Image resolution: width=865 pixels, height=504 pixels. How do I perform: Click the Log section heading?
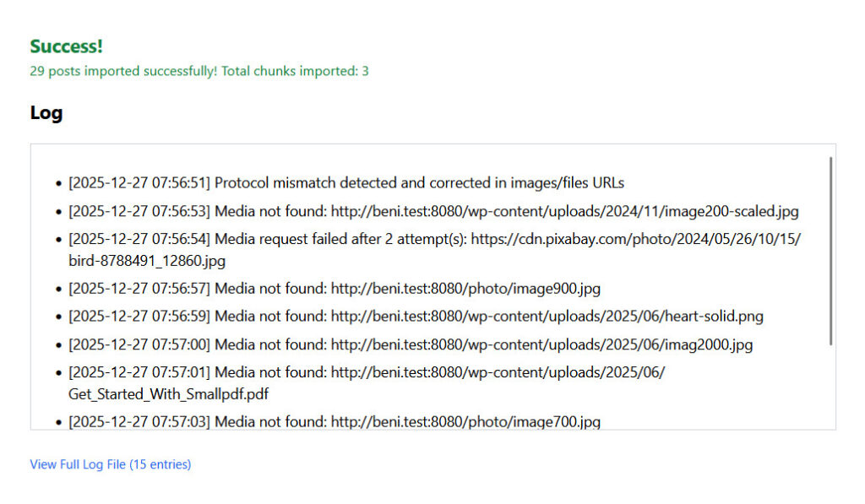tap(46, 112)
